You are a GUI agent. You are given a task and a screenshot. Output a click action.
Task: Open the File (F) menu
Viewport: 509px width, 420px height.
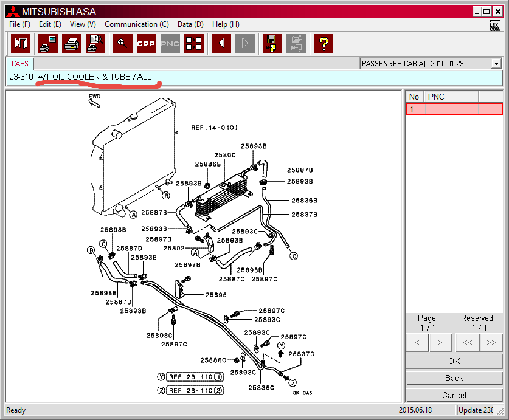click(x=20, y=24)
